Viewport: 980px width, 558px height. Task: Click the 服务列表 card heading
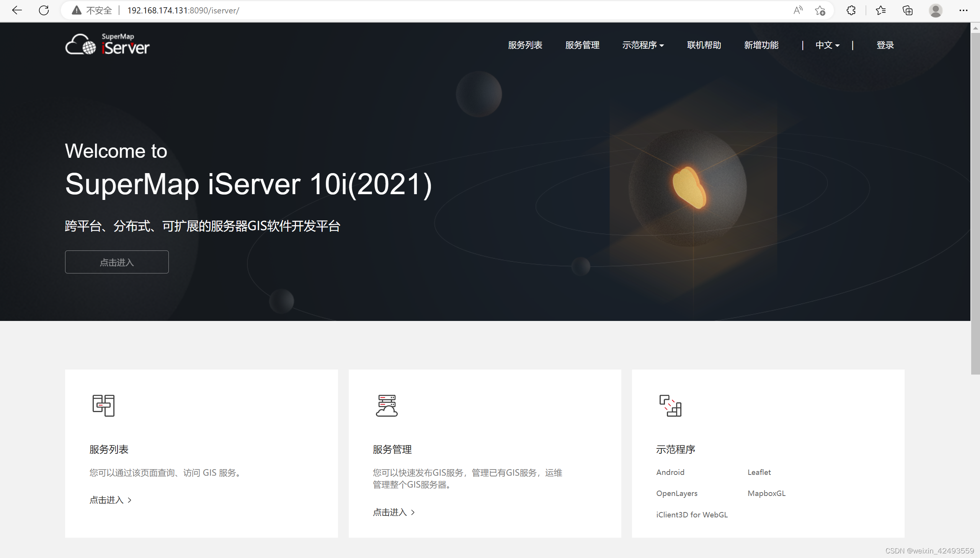click(109, 450)
